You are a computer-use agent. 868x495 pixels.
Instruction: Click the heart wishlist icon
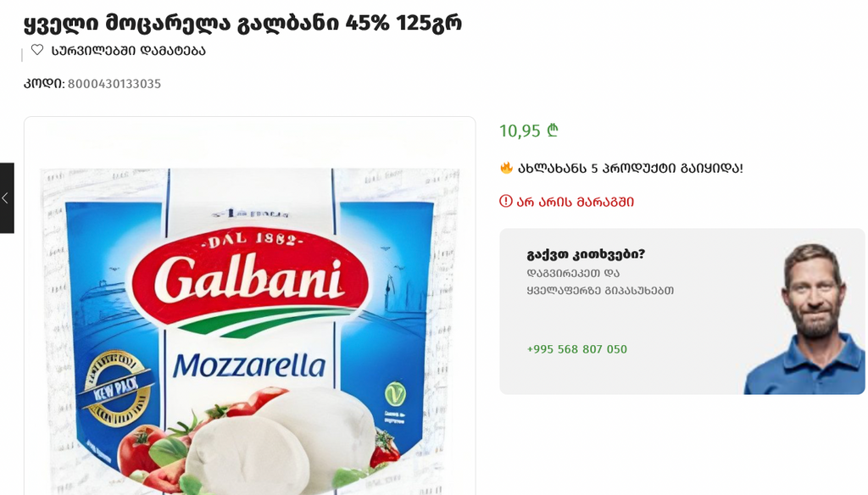pyautogui.click(x=37, y=50)
